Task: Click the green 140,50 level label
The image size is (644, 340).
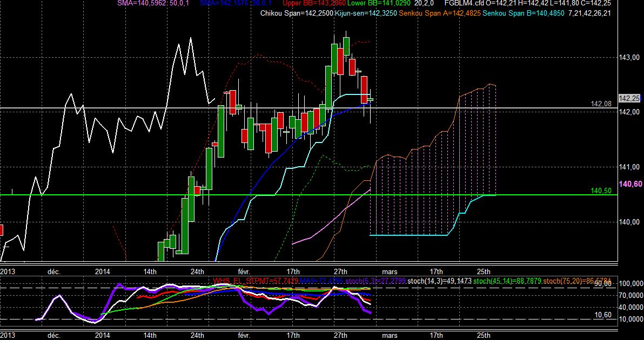Action: click(601, 191)
